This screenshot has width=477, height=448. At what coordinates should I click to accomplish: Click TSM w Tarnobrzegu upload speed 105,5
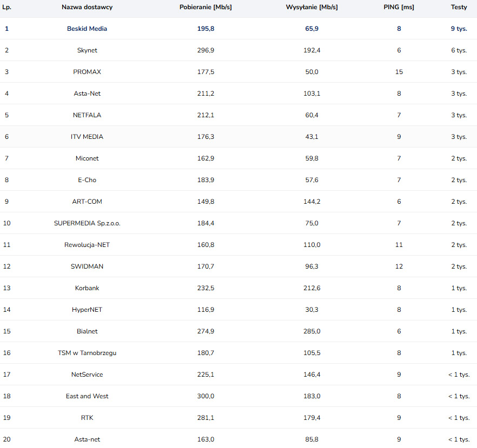tap(312, 352)
